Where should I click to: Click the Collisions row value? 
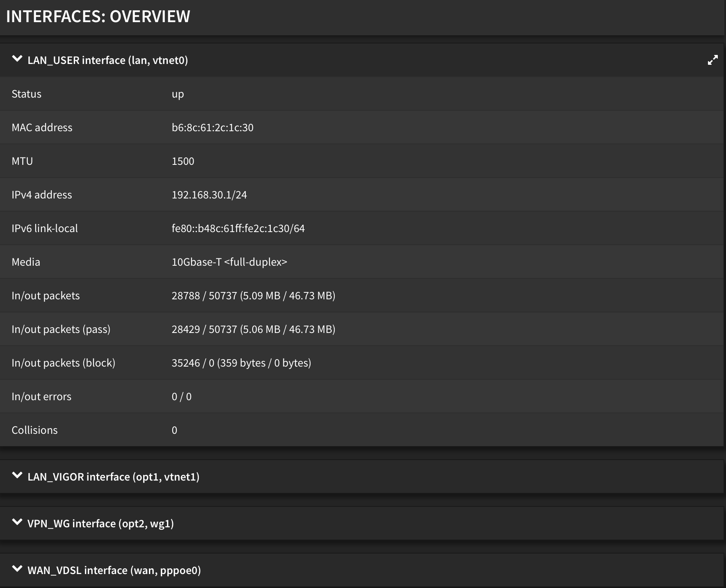(174, 430)
